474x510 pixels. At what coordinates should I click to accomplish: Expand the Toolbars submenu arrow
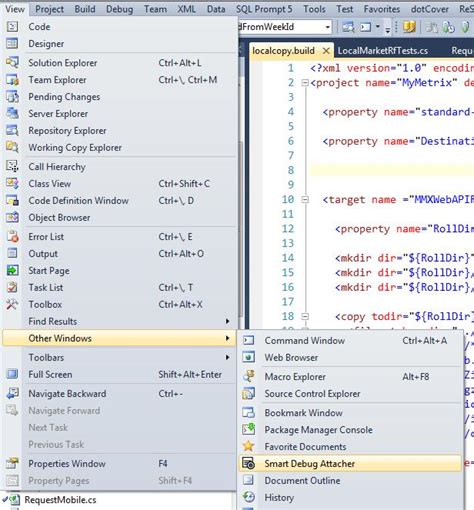[x=227, y=357]
